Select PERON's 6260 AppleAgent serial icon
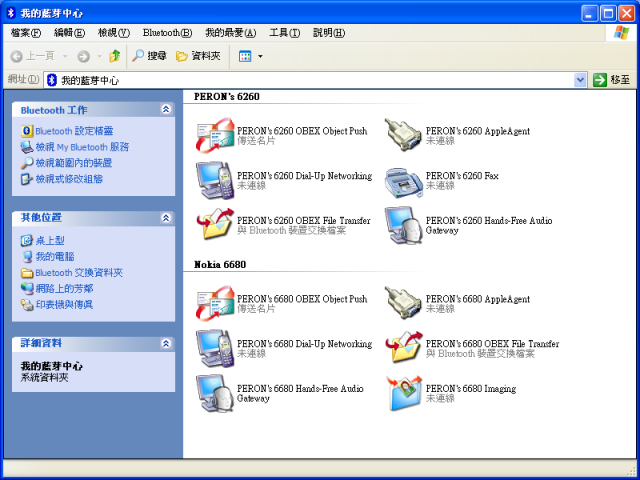This screenshot has width=640, height=480. point(403,135)
